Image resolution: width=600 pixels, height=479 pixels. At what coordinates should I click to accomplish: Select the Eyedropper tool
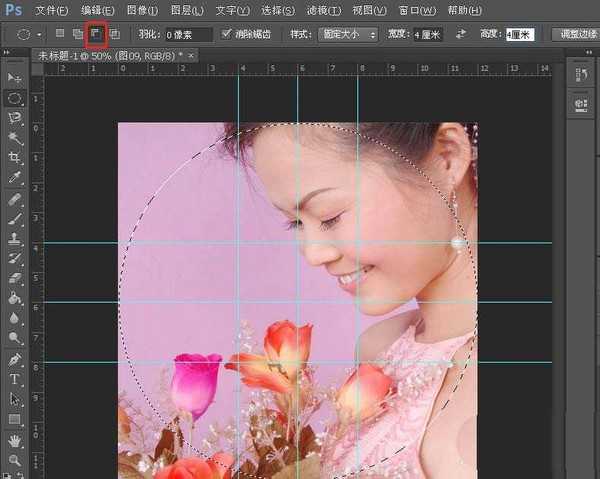click(15, 178)
